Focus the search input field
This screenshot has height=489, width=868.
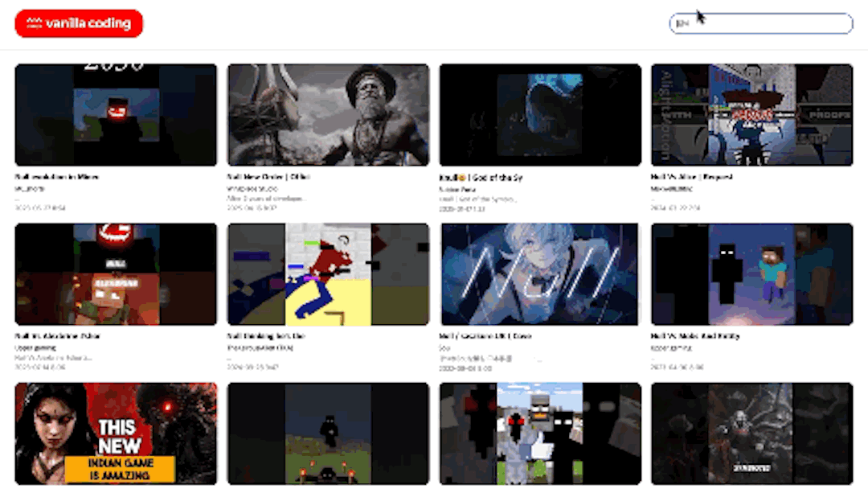(x=760, y=23)
